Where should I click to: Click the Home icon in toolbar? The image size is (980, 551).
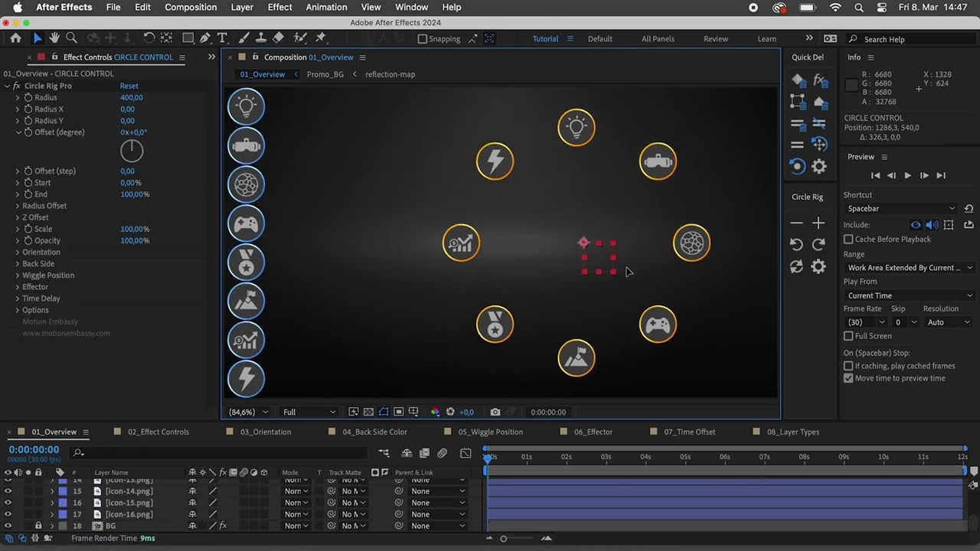tap(15, 38)
